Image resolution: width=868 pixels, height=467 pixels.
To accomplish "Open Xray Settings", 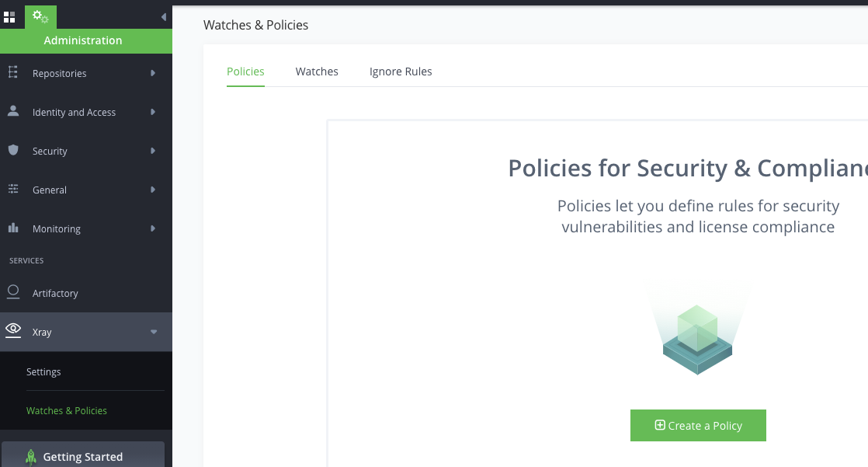I will [43, 371].
